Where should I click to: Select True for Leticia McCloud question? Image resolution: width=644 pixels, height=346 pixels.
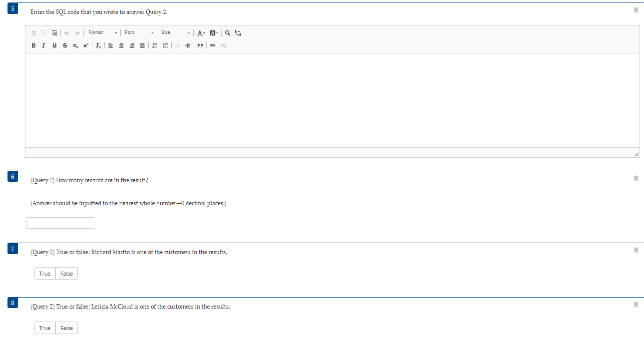[x=45, y=328]
